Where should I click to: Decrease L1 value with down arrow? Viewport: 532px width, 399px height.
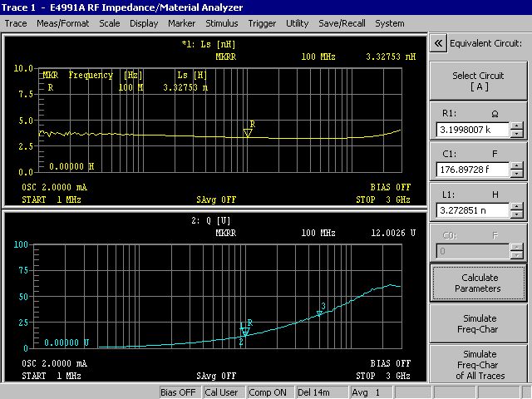pyautogui.click(x=516, y=214)
